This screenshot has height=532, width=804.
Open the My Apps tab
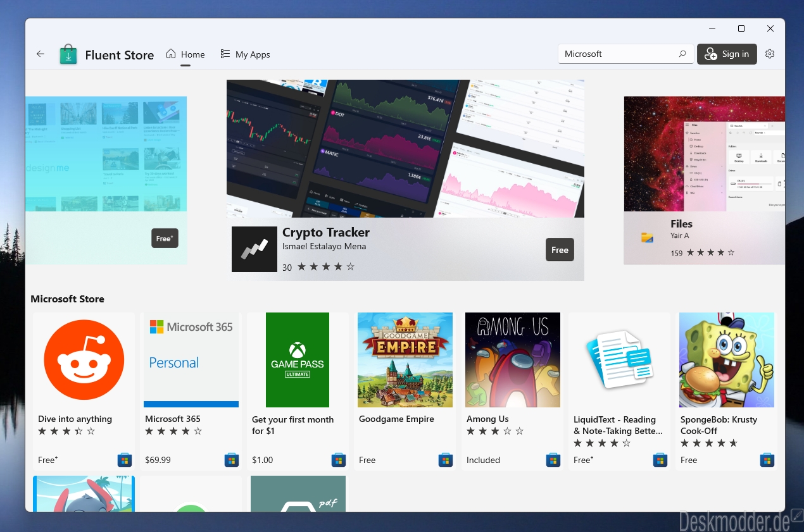245,54
